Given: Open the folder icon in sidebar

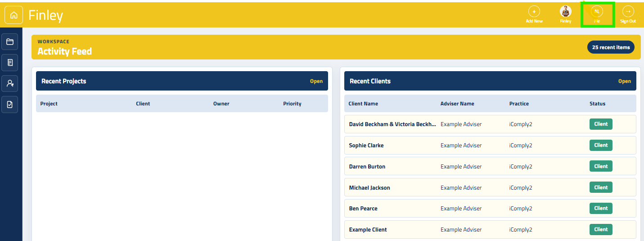Looking at the screenshot, I should click(10, 42).
